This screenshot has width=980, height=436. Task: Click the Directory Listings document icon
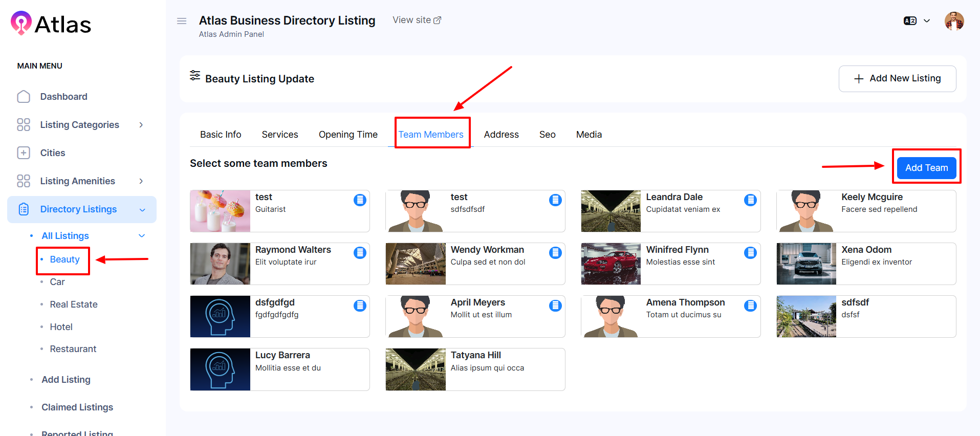click(24, 209)
